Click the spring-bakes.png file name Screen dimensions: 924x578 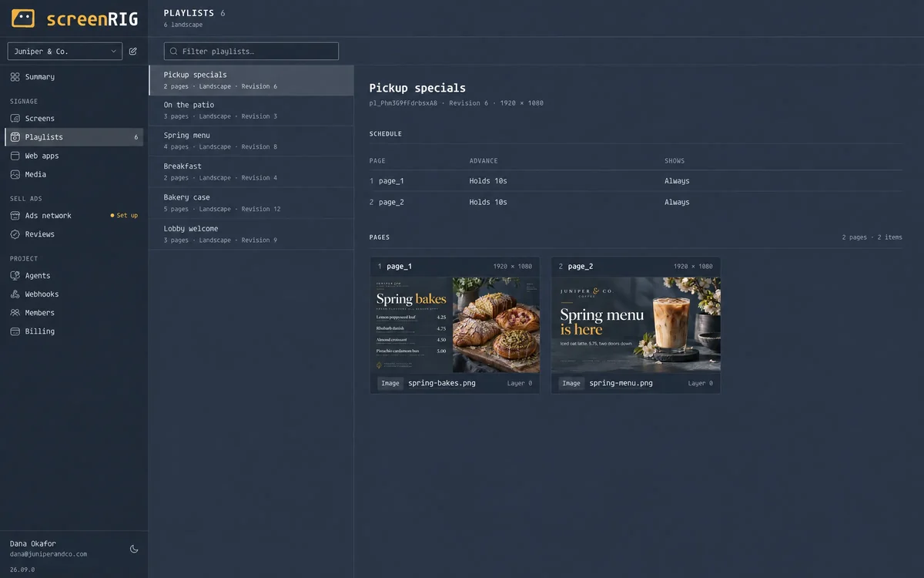coord(442,383)
